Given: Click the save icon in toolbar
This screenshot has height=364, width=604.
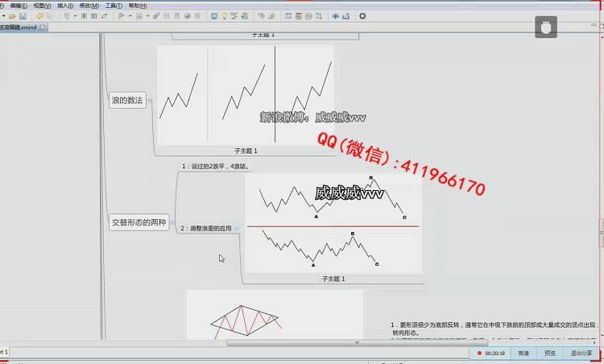Looking at the screenshot, I should click(22, 16).
